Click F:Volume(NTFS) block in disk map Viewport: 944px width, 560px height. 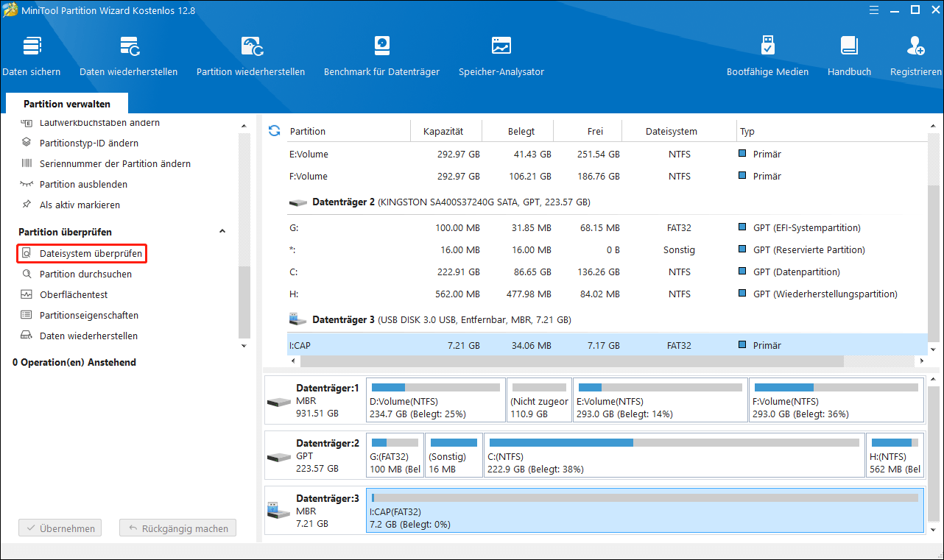(836, 400)
